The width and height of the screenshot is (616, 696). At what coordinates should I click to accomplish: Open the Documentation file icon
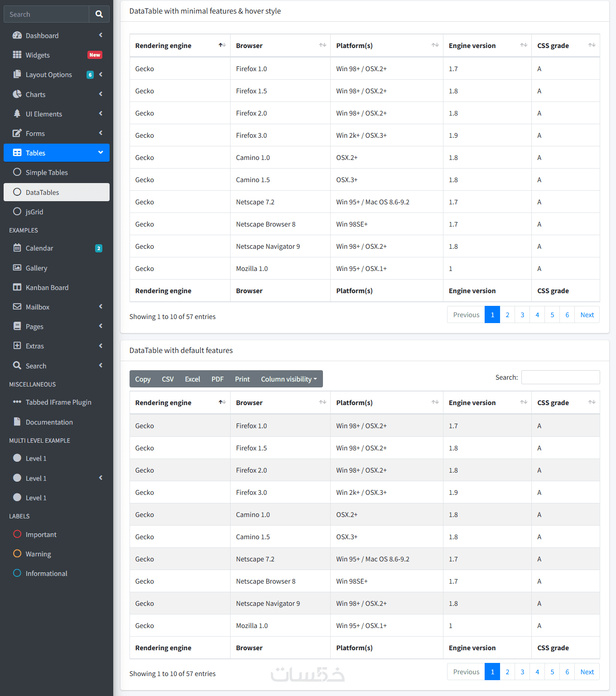pos(17,422)
